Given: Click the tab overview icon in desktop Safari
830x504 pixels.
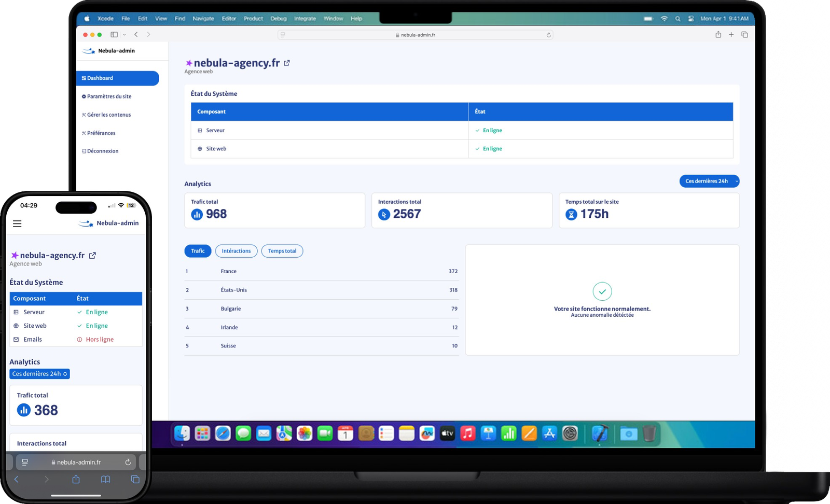Looking at the screenshot, I should (x=744, y=35).
